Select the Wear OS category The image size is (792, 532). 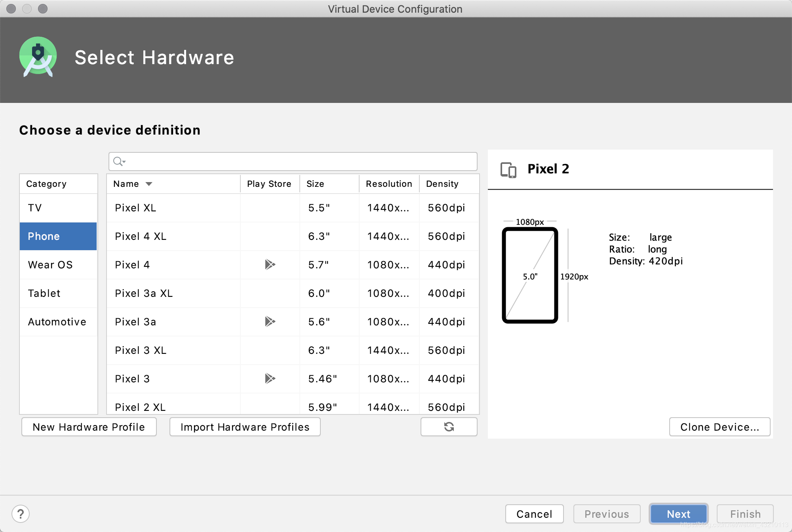pos(58,265)
